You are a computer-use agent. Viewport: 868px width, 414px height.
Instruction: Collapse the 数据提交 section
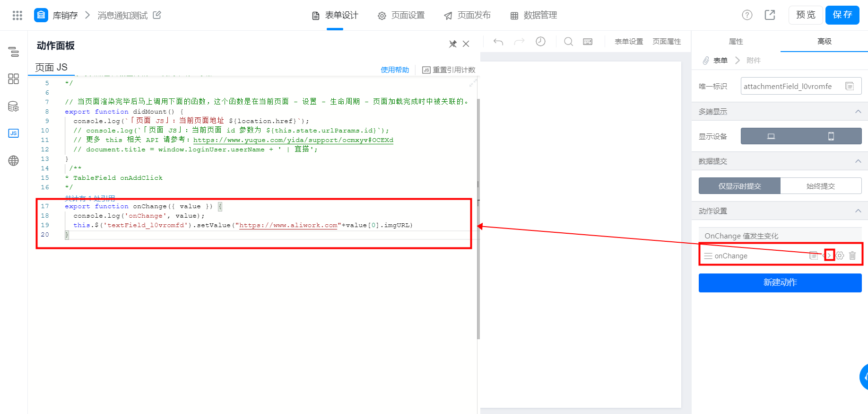[858, 161]
